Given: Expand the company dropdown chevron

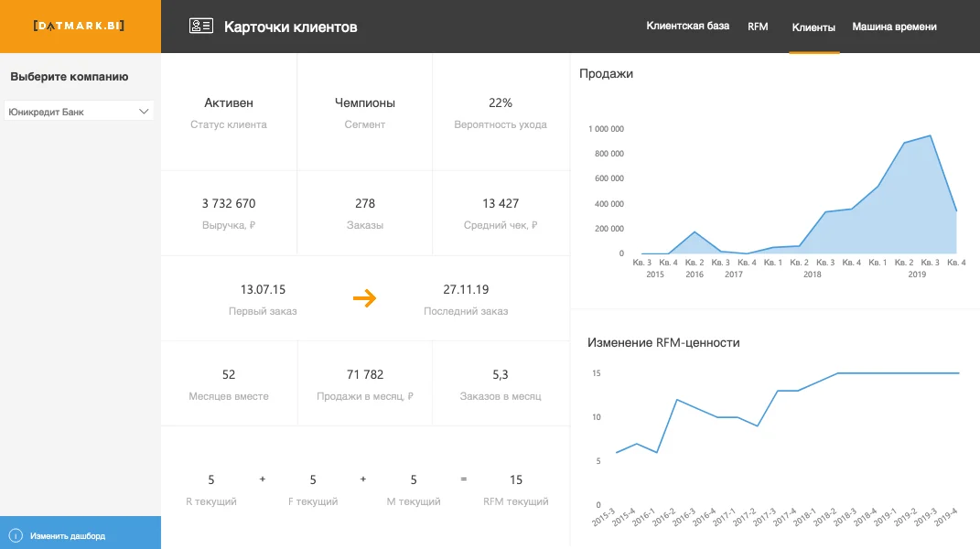Looking at the screenshot, I should (144, 112).
